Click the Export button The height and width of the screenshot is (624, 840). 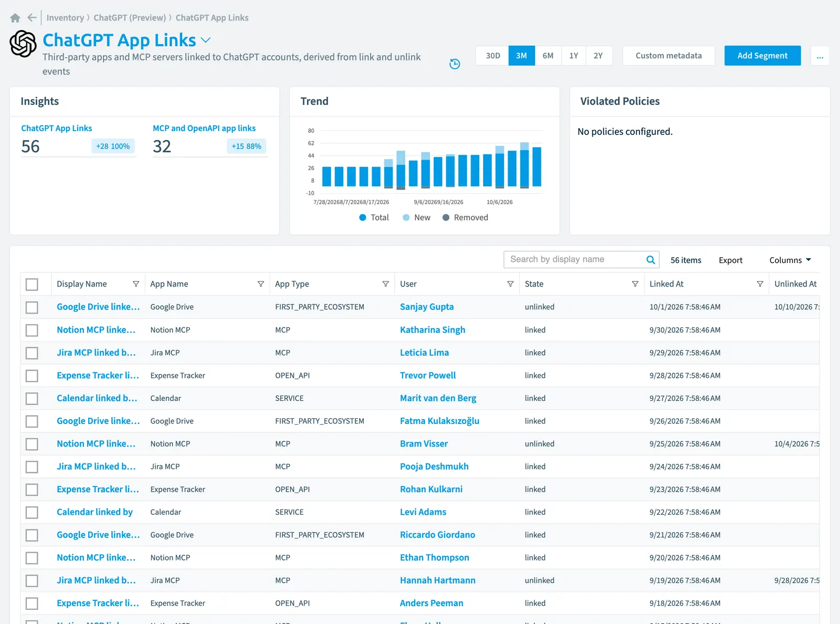[730, 260]
